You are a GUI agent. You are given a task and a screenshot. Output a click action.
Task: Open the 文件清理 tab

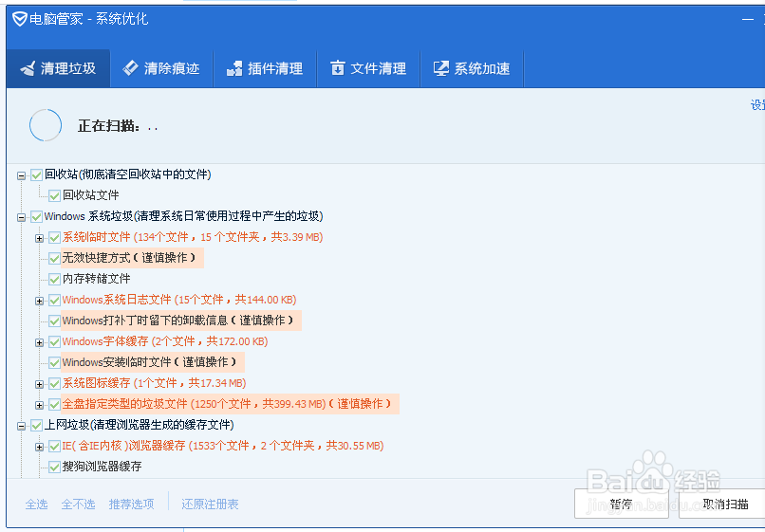tap(368, 68)
